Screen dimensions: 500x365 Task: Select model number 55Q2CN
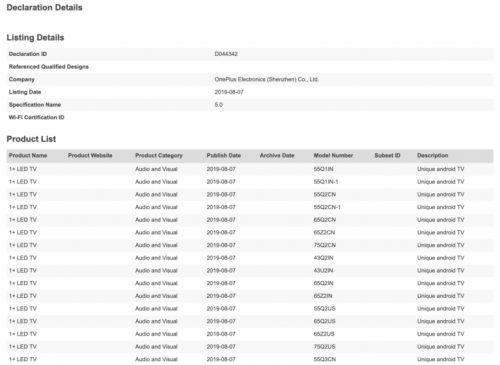(325, 194)
